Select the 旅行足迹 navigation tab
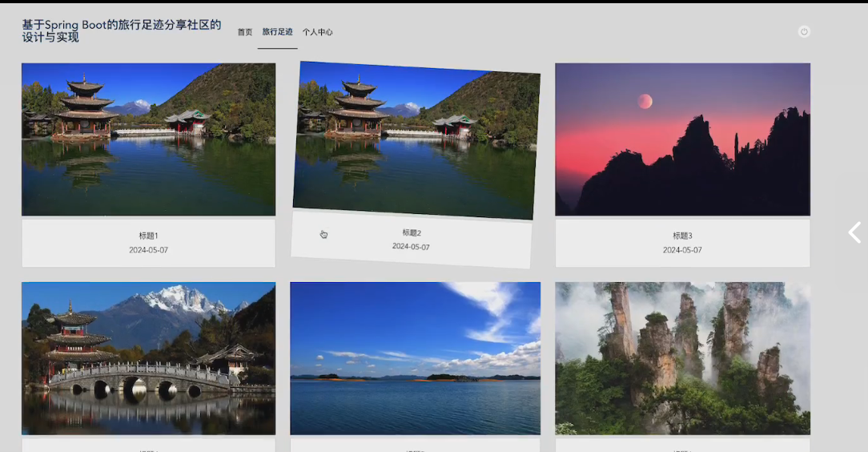Viewport: 868px width, 452px height. point(277,32)
